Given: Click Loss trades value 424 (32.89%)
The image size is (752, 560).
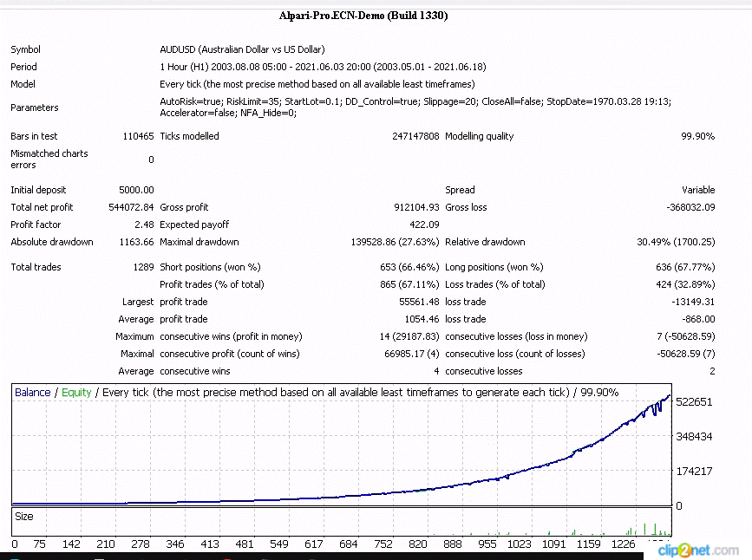Looking at the screenshot, I should coord(685,284).
